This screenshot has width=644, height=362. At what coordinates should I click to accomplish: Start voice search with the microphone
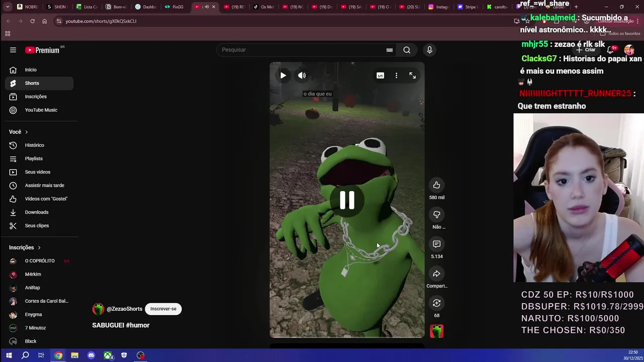click(429, 50)
